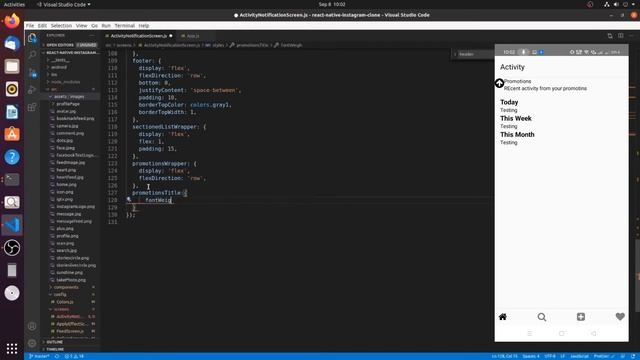Screen dimensions: 640x360
Task: Open the Run and Debug view
Action: (32, 90)
